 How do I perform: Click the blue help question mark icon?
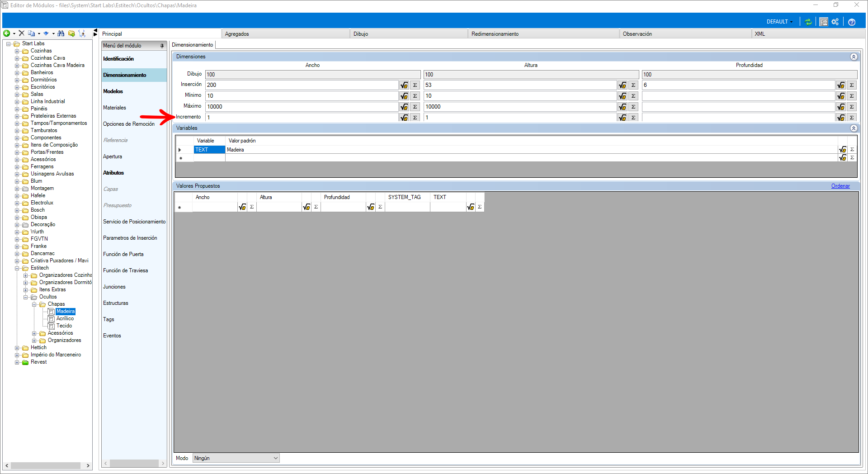(852, 22)
